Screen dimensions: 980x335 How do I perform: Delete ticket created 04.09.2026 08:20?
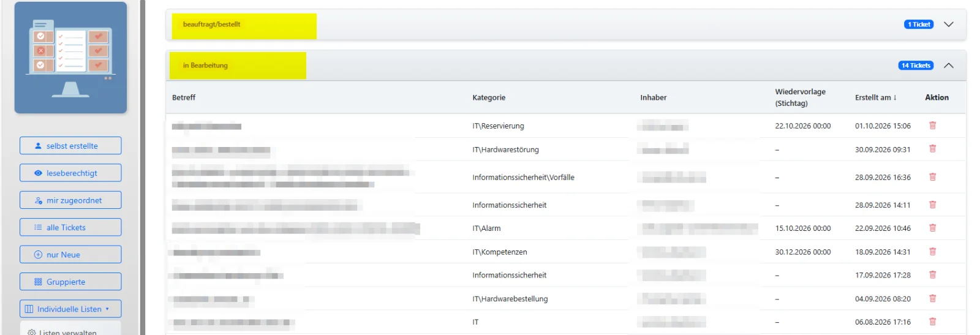(x=932, y=298)
